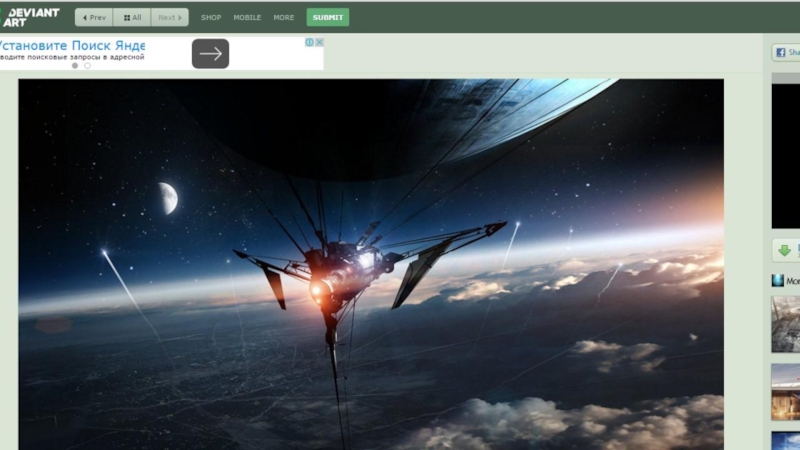Click the DeviantArt logo
This screenshot has width=800, height=450.
point(30,17)
